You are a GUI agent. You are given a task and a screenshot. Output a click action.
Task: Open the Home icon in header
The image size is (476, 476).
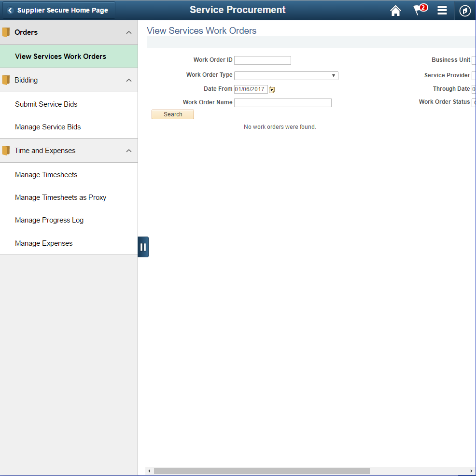coord(395,10)
